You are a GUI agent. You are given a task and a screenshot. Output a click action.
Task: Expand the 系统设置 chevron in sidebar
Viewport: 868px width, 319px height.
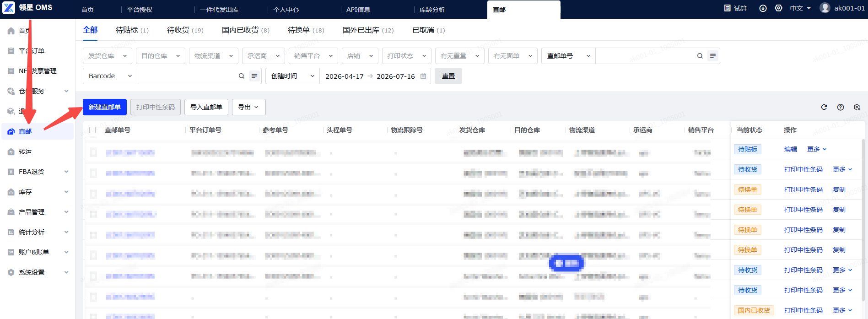pos(66,272)
